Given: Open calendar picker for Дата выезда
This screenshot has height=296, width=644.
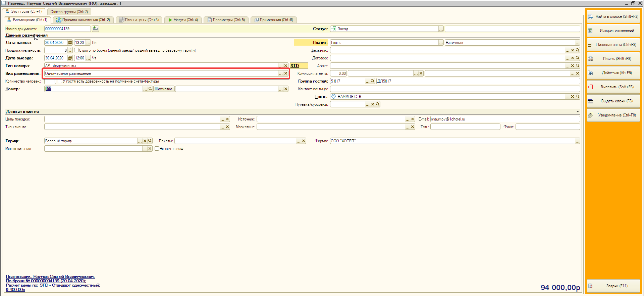Looking at the screenshot, I should click(x=70, y=58).
